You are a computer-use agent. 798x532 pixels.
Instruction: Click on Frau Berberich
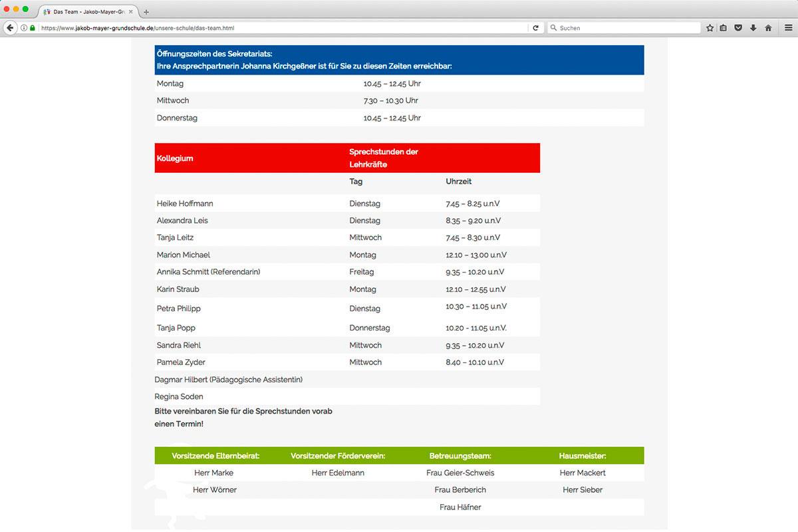(x=460, y=490)
